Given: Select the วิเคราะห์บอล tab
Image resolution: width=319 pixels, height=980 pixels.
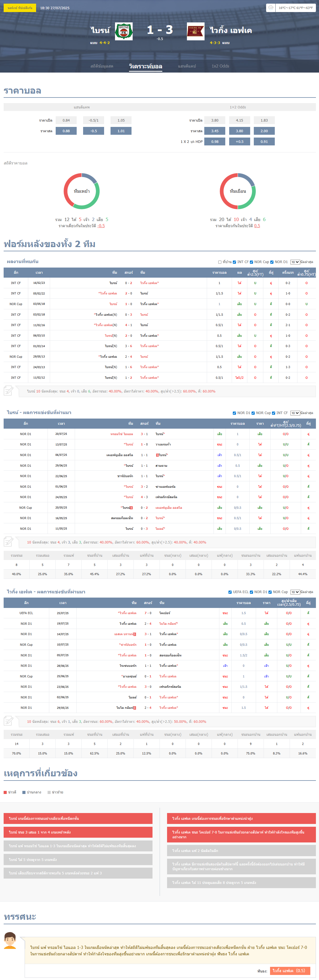Looking at the screenshot, I should 146,66.
